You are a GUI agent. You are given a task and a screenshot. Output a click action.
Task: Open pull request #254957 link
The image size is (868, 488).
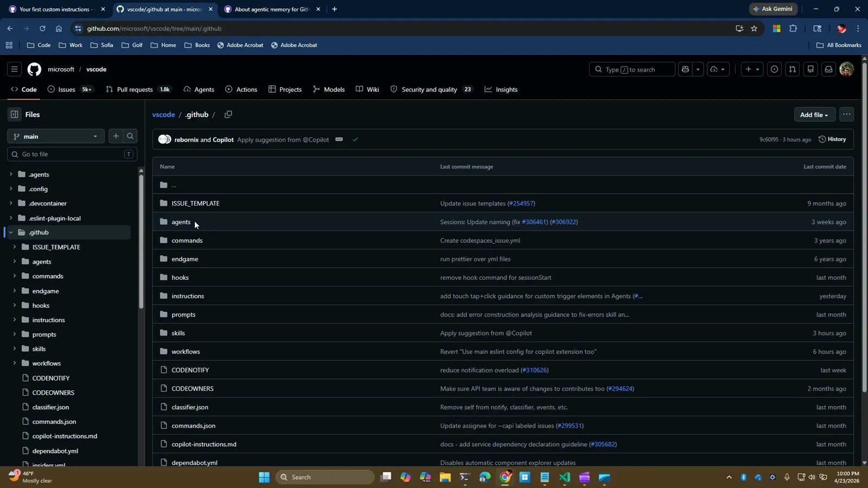tap(521, 203)
